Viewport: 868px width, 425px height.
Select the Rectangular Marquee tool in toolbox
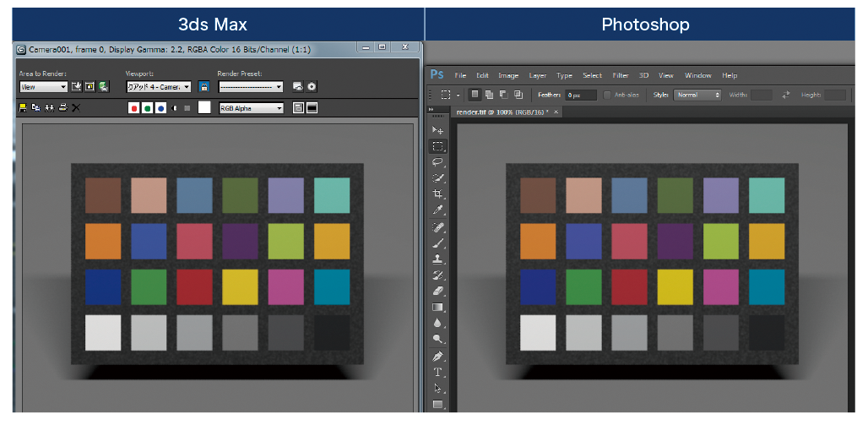pos(438,146)
